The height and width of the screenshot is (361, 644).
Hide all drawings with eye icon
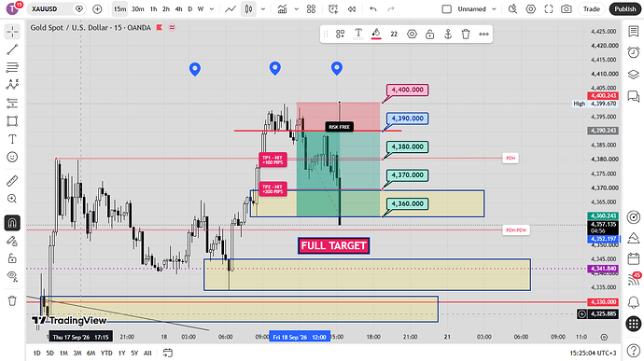click(12, 276)
